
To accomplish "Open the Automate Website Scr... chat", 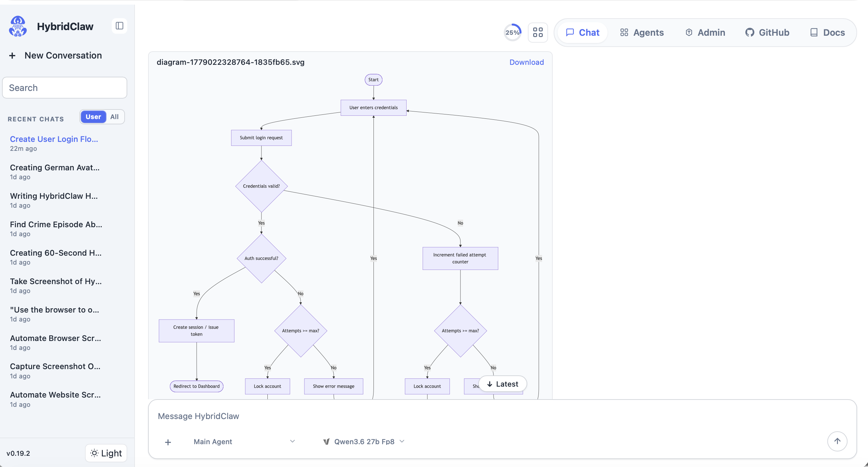I will (64, 399).
